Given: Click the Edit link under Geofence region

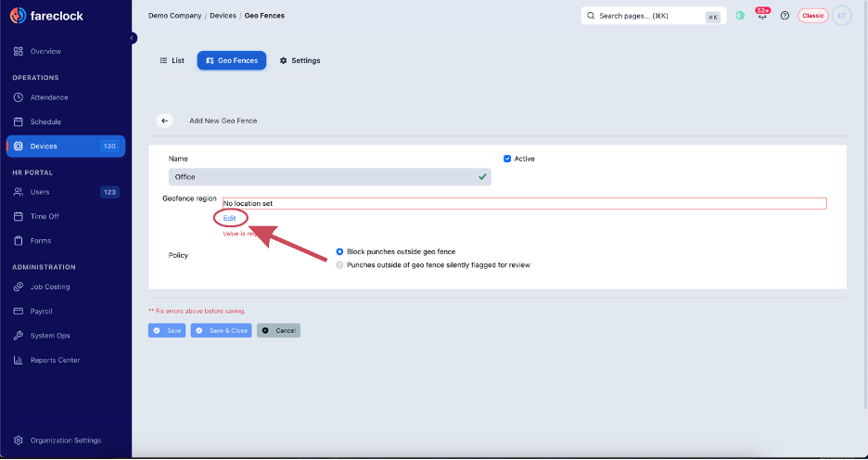Looking at the screenshot, I should [x=229, y=218].
